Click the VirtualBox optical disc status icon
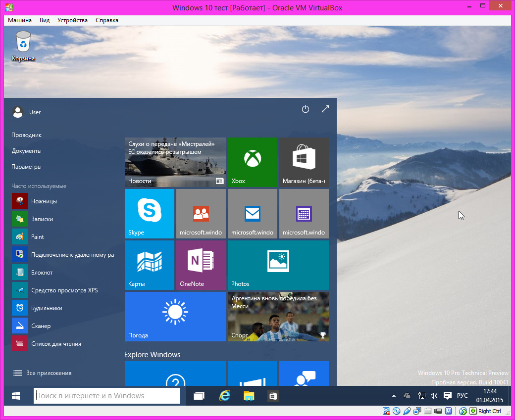Image resolution: width=515 pixels, height=420 pixels. click(397, 411)
